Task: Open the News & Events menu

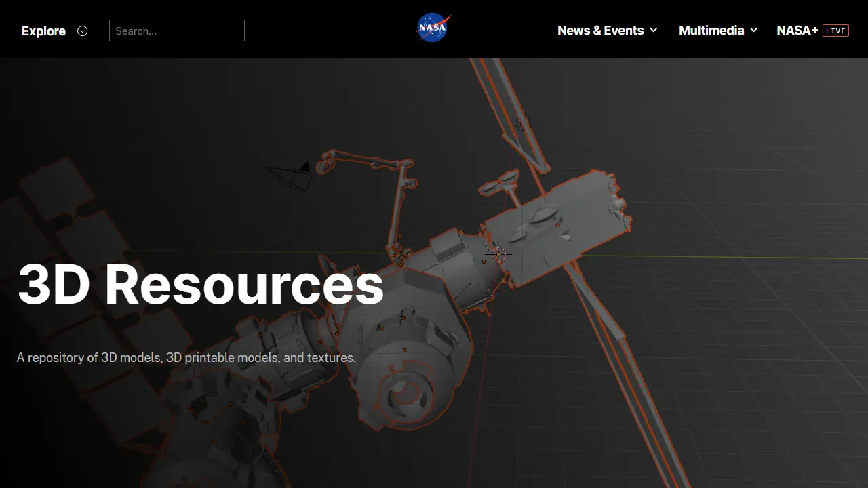Action: [x=600, y=30]
